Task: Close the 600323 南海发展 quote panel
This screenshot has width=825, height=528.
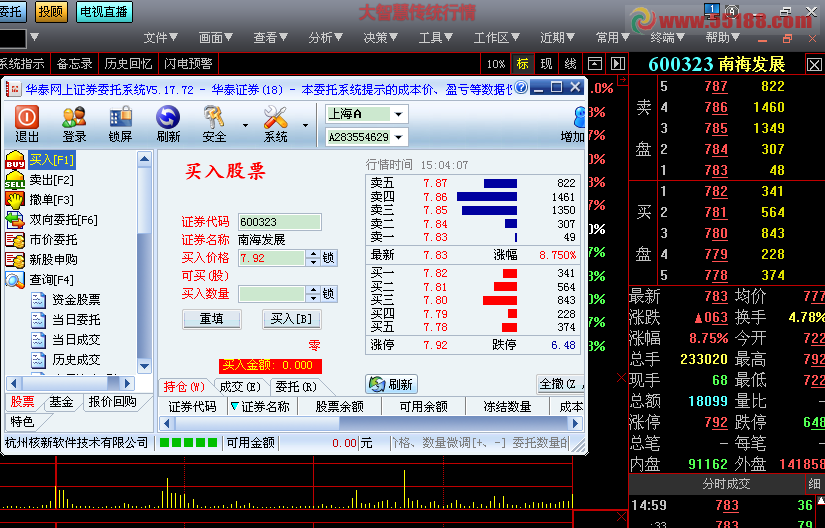Action: pos(814,65)
